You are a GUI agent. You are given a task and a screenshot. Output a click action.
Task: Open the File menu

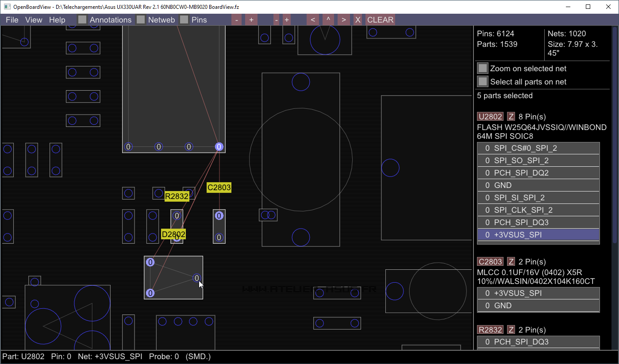[12, 20]
